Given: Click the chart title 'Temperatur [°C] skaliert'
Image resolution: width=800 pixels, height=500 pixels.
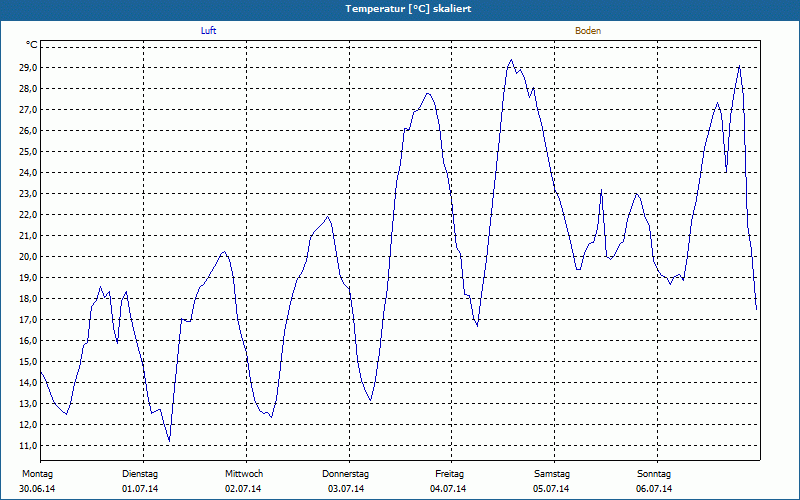Looking at the screenshot, I should pyautogui.click(x=408, y=9).
